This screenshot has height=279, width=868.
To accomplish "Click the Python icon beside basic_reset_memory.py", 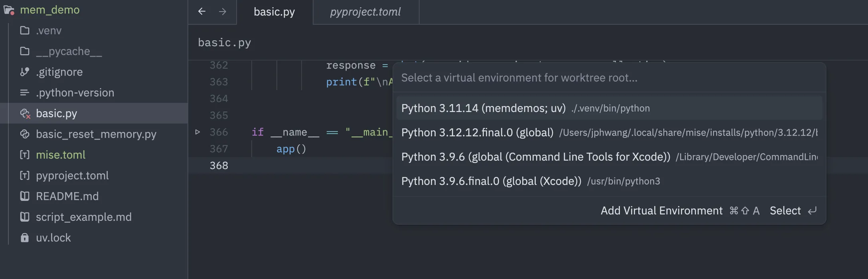I will click(25, 134).
